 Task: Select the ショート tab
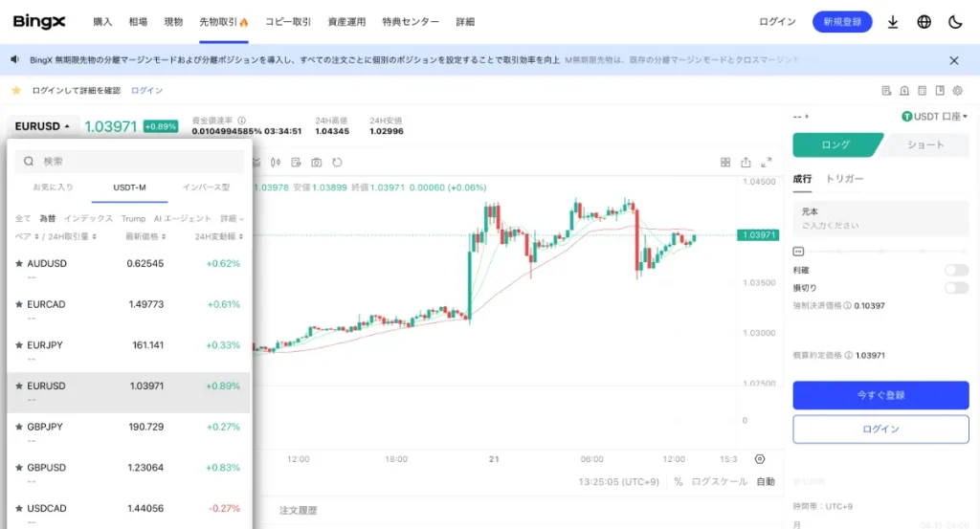pyautogui.click(x=925, y=144)
